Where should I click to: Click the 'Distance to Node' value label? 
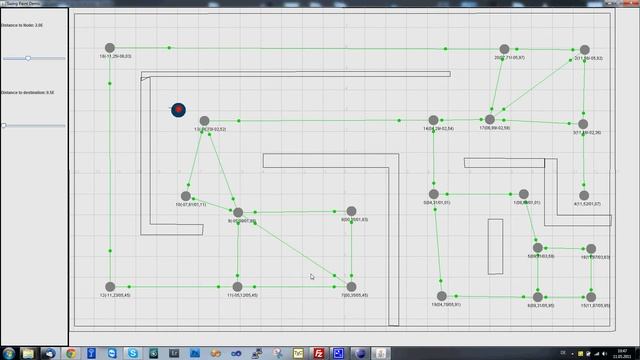pos(22,25)
